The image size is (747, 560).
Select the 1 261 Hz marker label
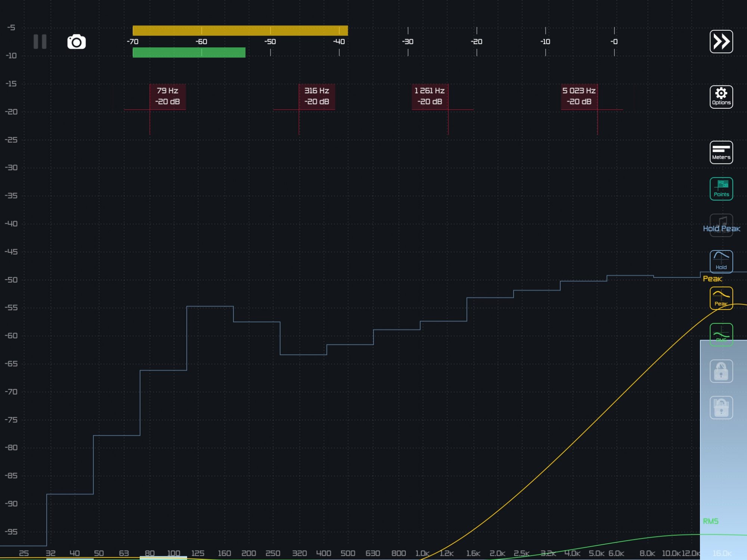(430, 96)
